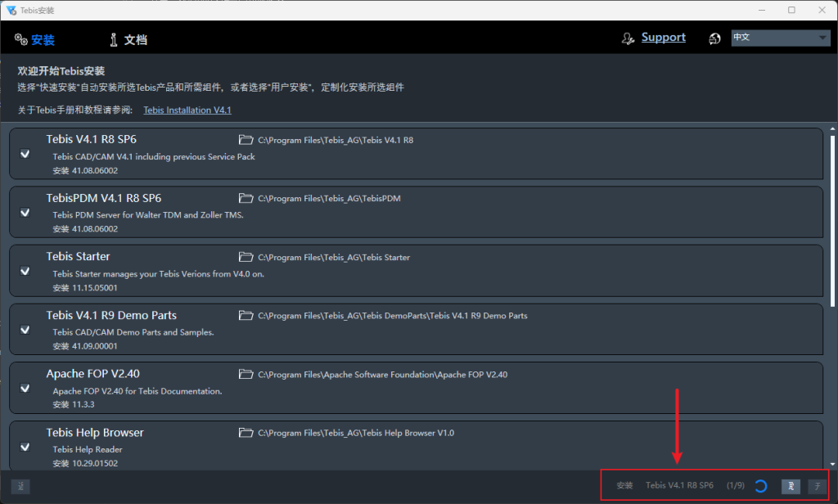Image resolution: width=838 pixels, height=504 pixels.
Task: Click the 'Tebis Starter manages your Tebis' description
Action: click(x=158, y=273)
